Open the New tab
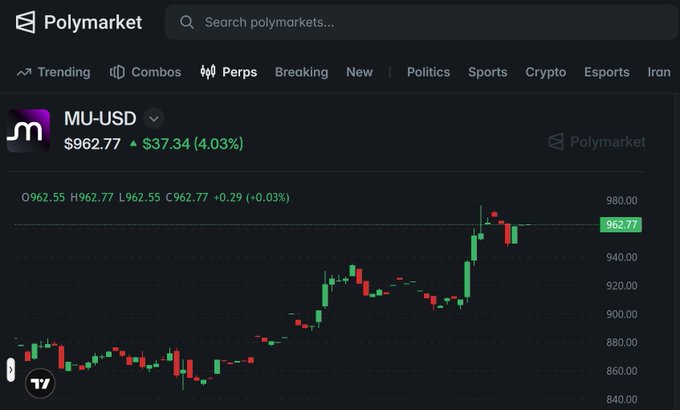This screenshot has width=680, height=410. pyautogui.click(x=359, y=72)
